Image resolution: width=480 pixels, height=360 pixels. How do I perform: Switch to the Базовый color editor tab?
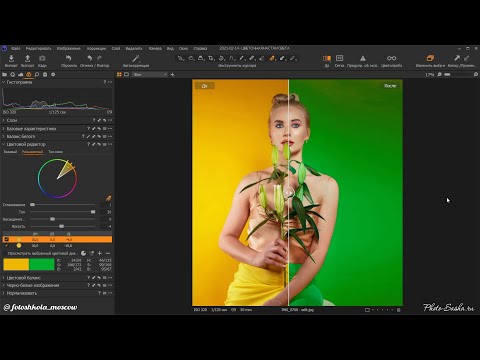point(10,152)
